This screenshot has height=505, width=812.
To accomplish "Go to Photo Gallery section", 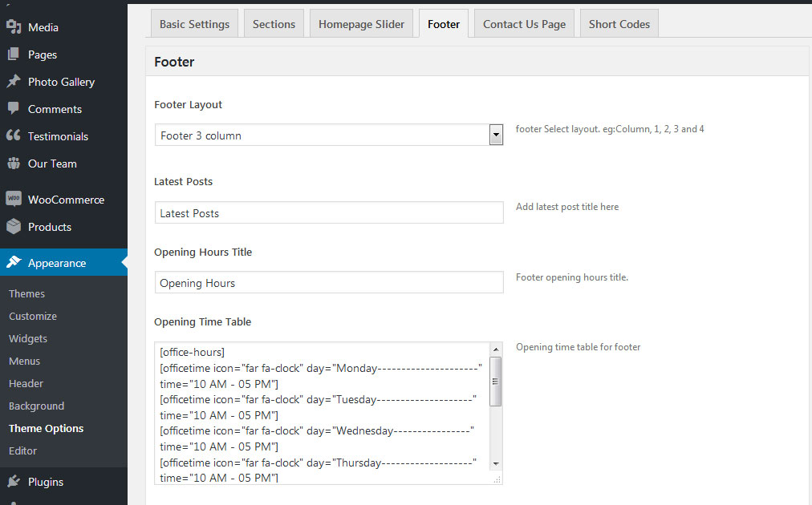I will (x=61, y=83).
